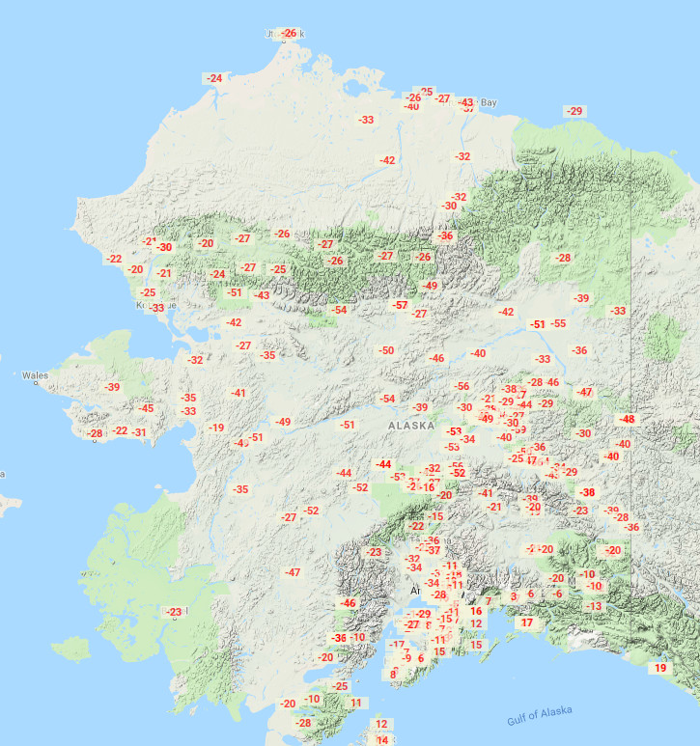
Task: Click the positive 11 temperature marker
Action: click(356, 703)
